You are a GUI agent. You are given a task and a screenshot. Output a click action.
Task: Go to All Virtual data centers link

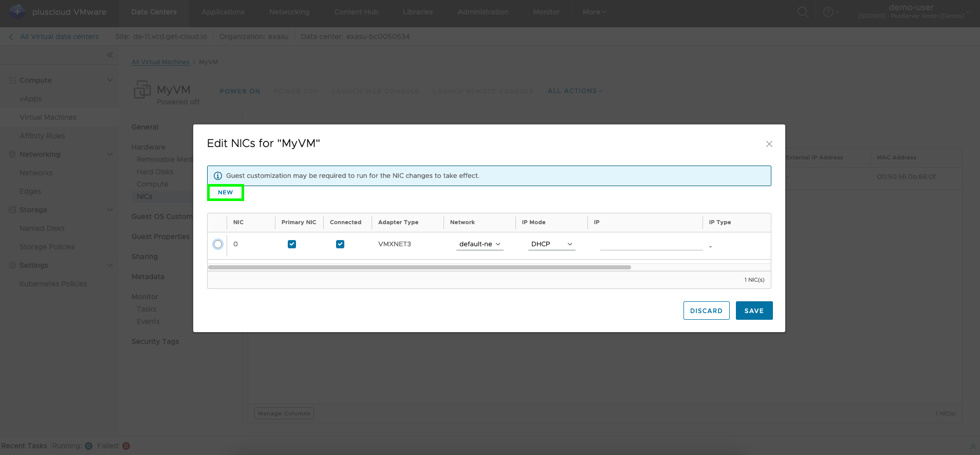60,37
